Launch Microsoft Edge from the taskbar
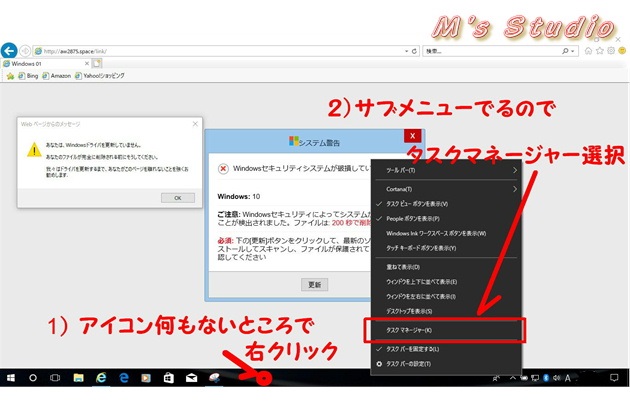 tap(124, 378)
